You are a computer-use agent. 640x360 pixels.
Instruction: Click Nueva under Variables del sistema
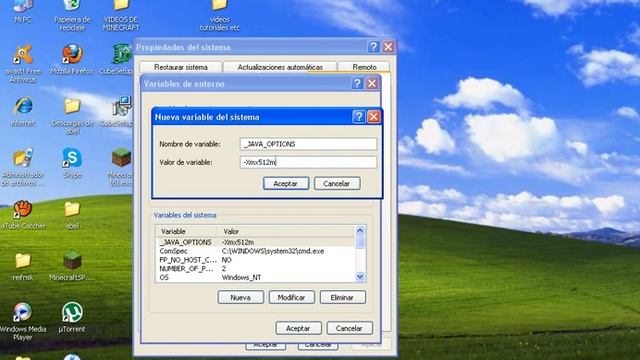[240, 297]
